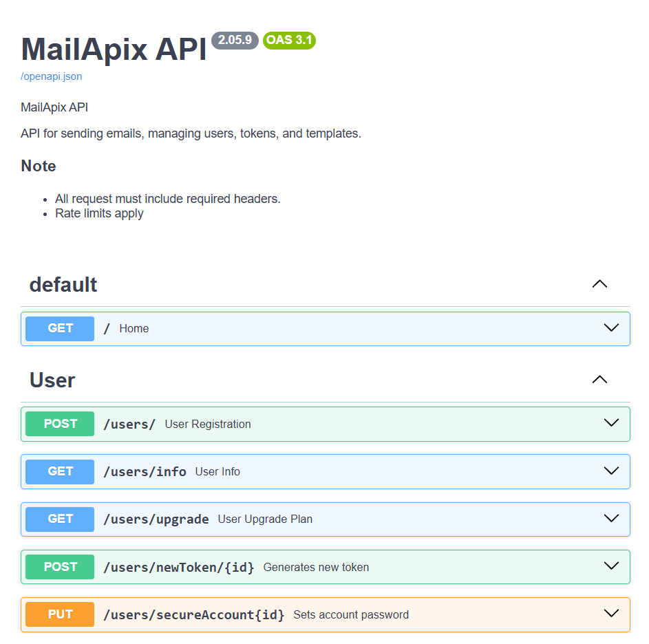Click the gray 2.05.9 version badge
Viewport: 649px width, 644px height.
tap(235, 40)
